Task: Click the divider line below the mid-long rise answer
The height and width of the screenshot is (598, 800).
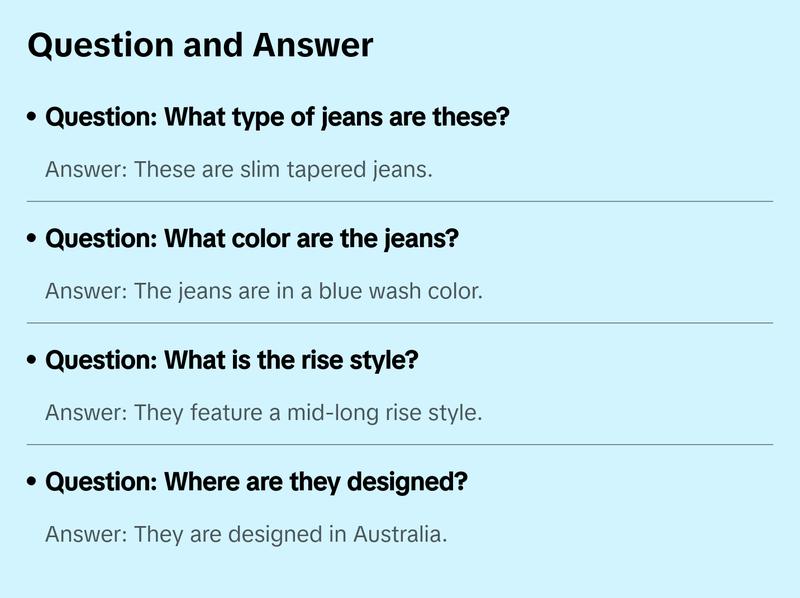Action: coord(400,444)
